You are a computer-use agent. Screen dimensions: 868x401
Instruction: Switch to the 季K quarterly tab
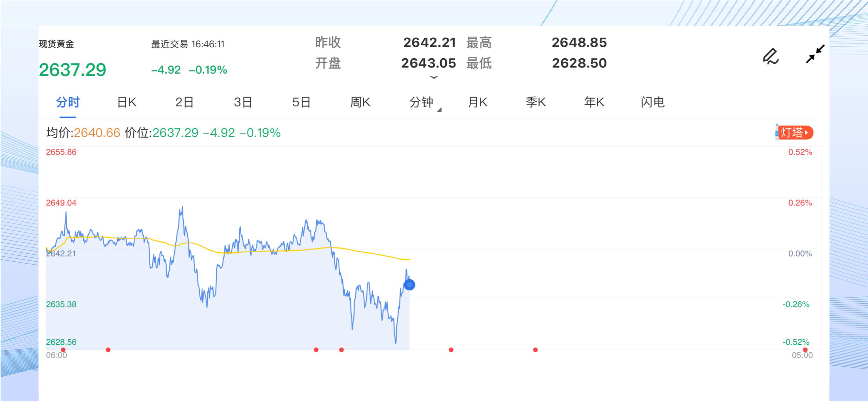pyautogui.click(x=535, y=102)
